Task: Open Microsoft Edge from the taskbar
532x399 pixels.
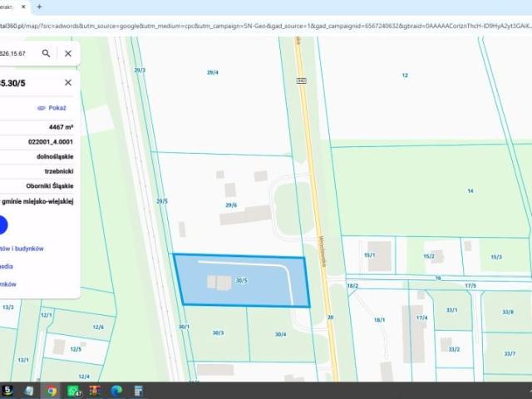Action: pos(116,391)
